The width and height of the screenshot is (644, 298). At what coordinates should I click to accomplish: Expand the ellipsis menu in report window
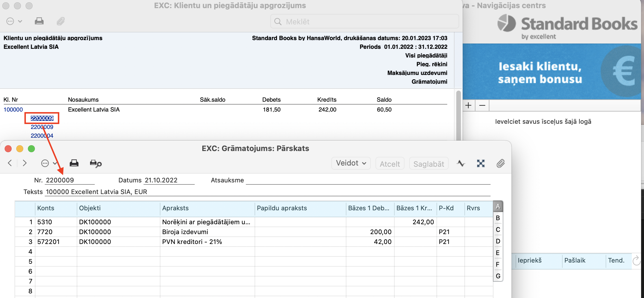(14, 21)
